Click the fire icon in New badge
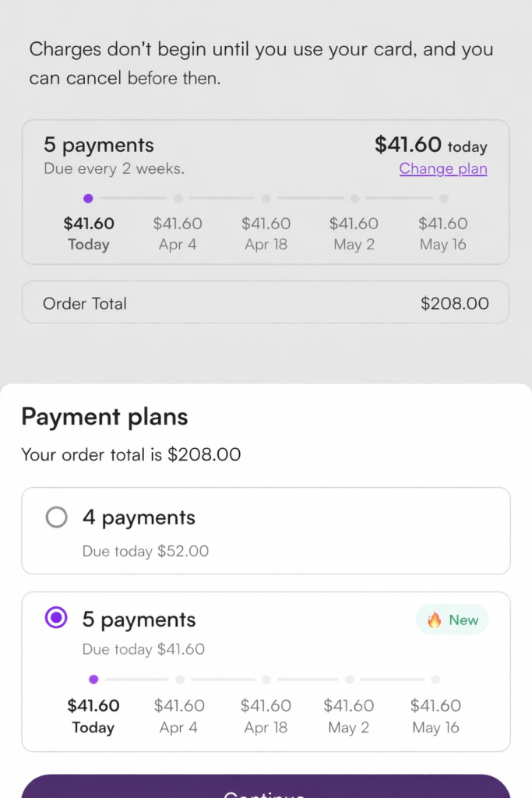Viewport: 532px width, 798px height. (x=435, y=620)
